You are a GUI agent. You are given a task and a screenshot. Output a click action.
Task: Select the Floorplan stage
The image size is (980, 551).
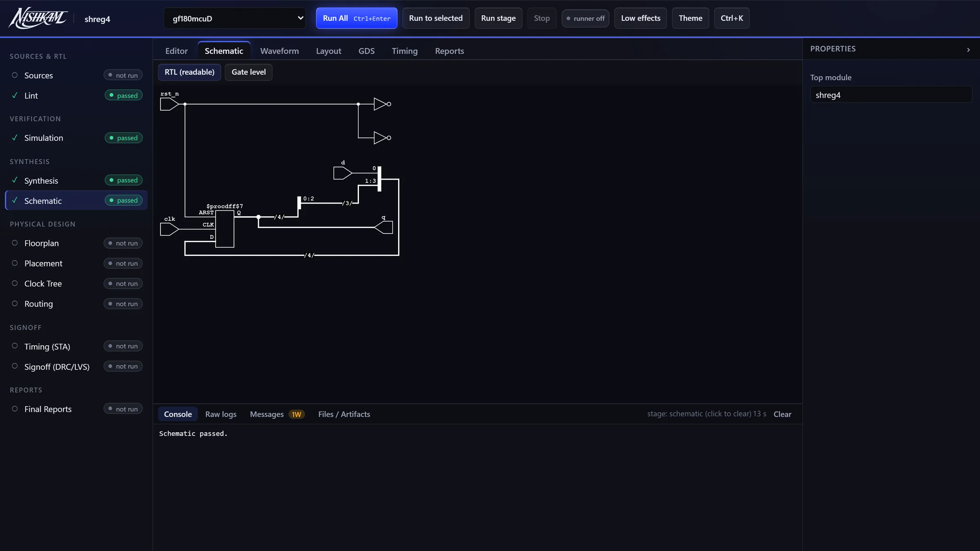(x=76, y=243)
